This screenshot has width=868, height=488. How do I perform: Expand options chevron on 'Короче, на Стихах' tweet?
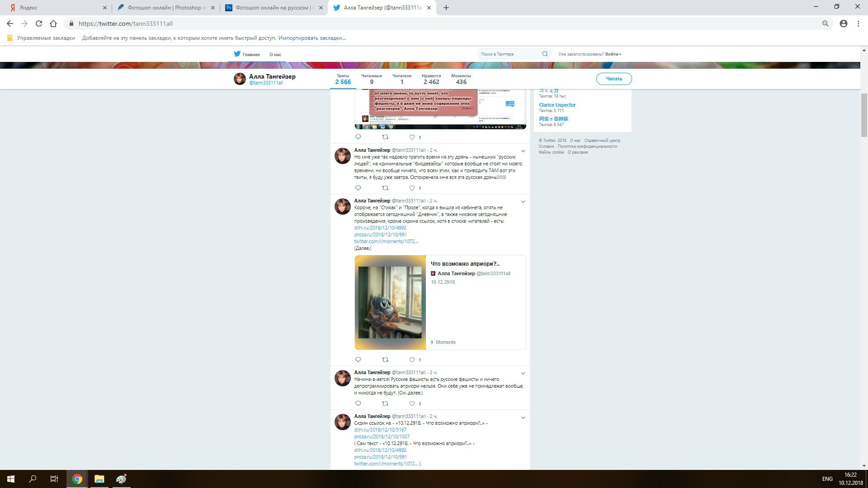(x=523, y=202)
